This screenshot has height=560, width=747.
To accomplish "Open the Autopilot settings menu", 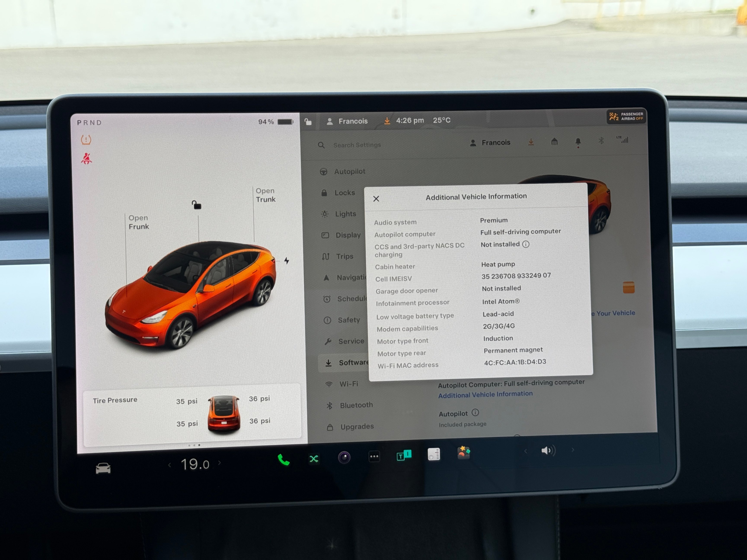I will pyautogui.click(x=349, y=172).
